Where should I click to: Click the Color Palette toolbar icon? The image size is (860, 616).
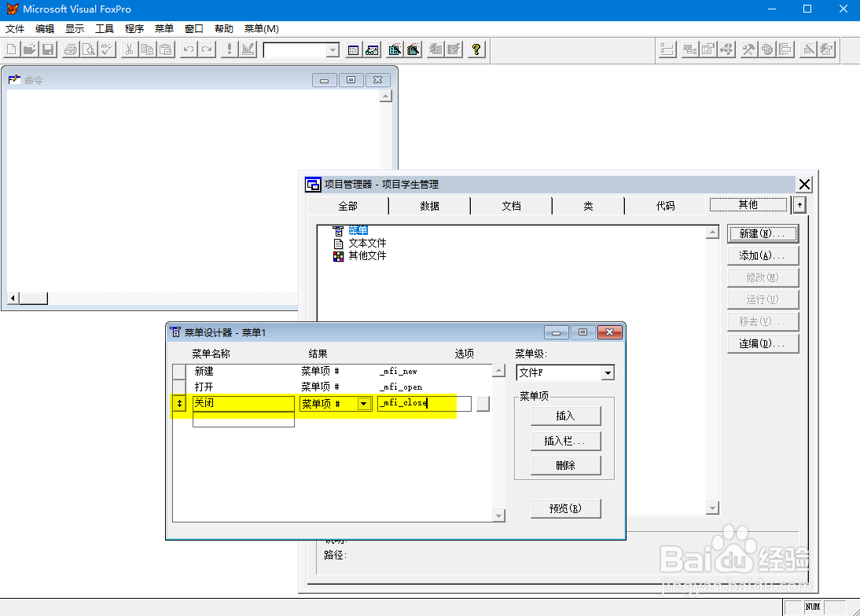pos(767,49)
